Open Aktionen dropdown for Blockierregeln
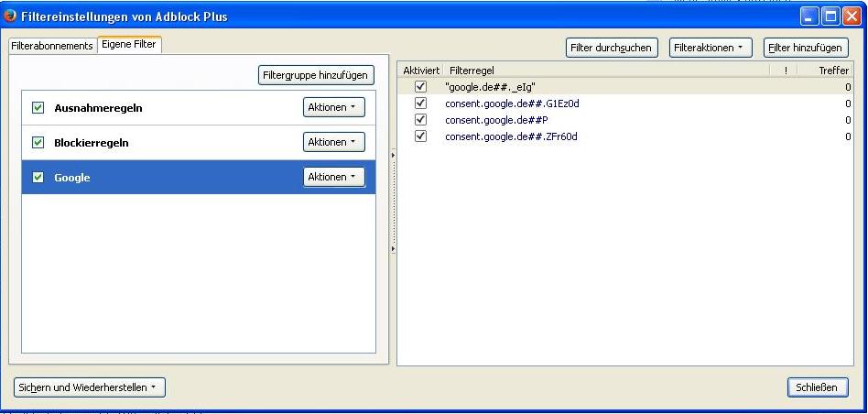This screenshot has width=868, height=414. point(334,142)
